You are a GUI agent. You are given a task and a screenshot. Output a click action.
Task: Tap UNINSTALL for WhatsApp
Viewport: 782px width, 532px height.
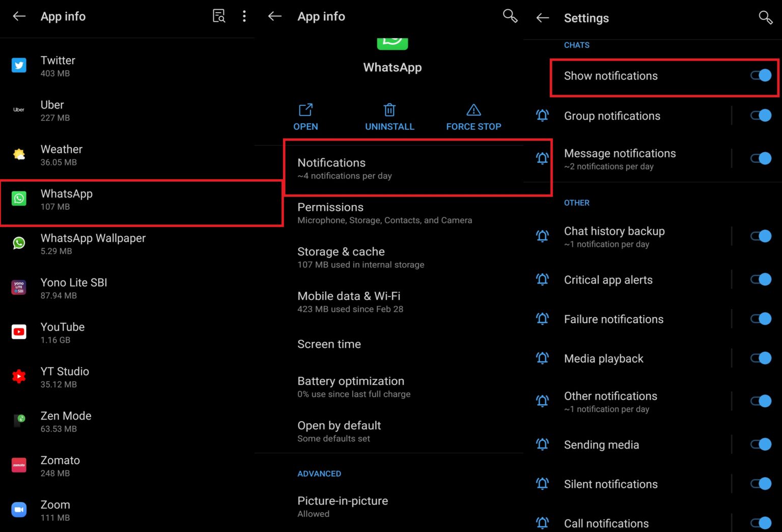(x=389, y=117)
